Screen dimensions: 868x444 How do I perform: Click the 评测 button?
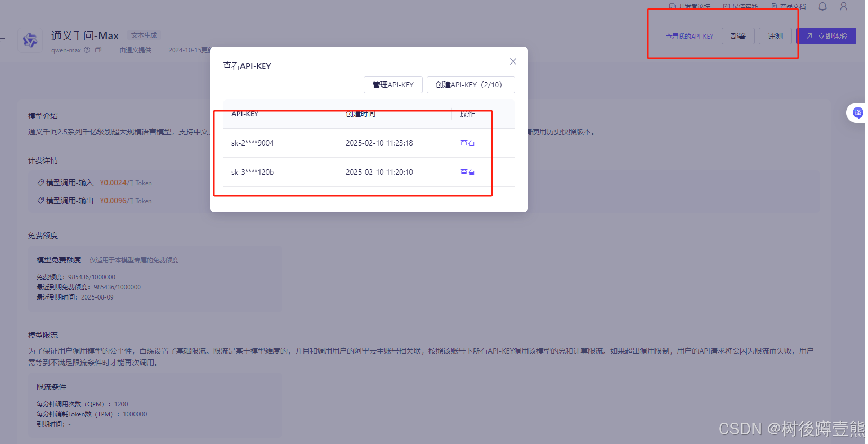click(x=775, y=36)
